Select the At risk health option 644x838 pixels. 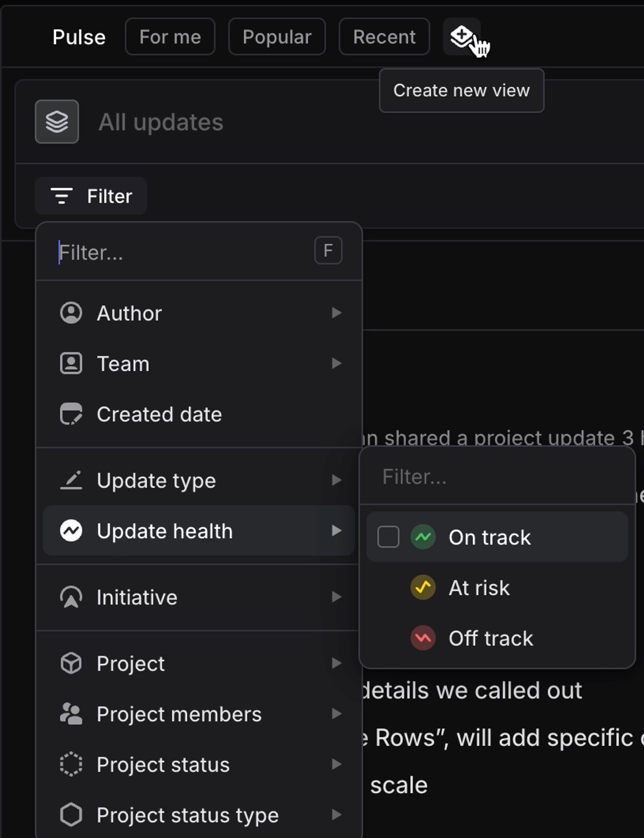(x=479, y=588)
